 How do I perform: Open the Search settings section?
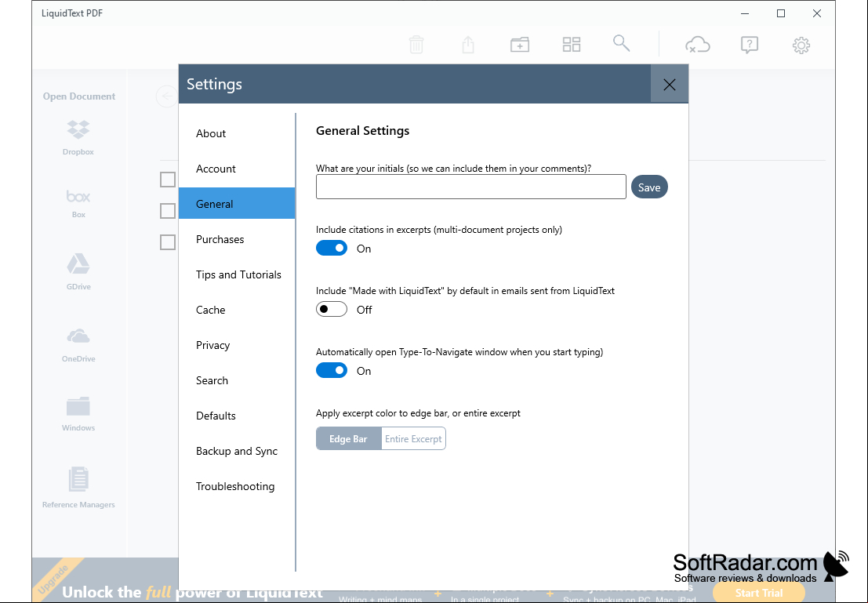(237, 380)
